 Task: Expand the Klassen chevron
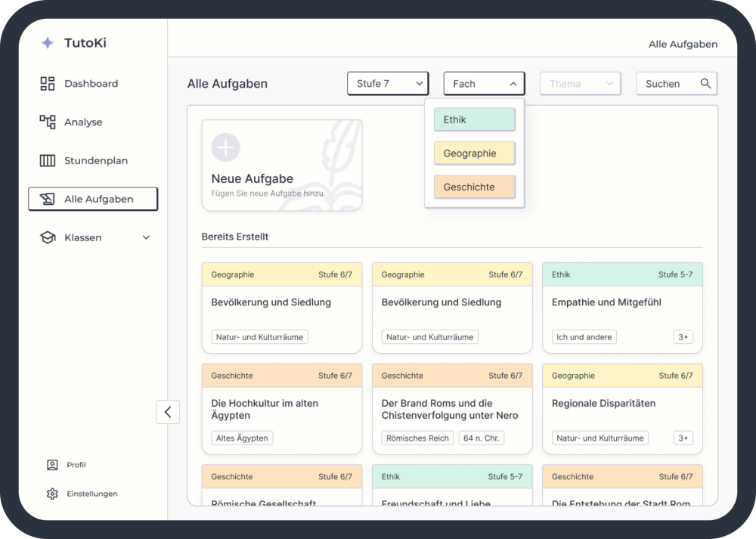[147, 238]
